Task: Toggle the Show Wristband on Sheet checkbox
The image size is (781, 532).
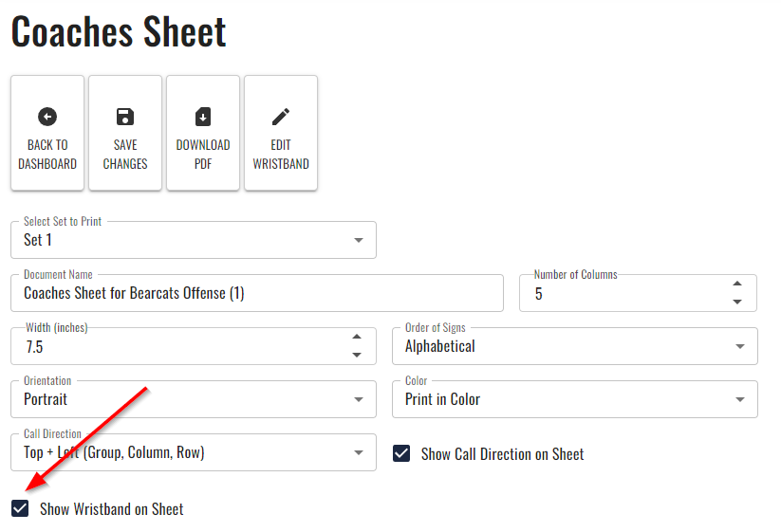Action: click(20, 509)
